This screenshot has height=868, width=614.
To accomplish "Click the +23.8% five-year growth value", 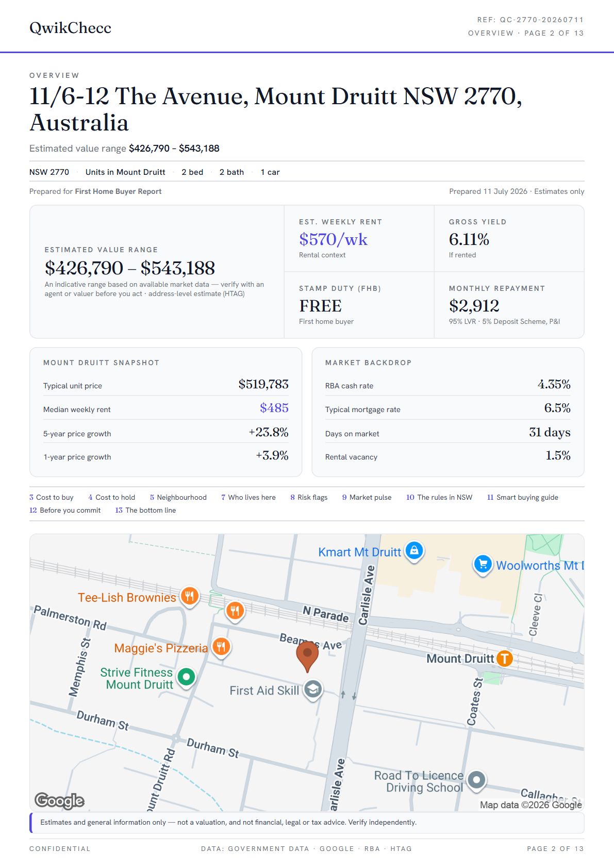I will click(269, 432).
